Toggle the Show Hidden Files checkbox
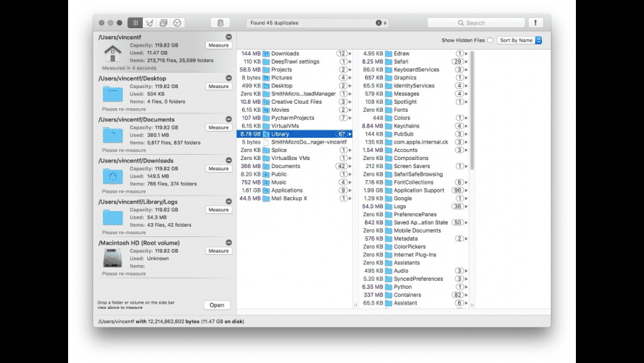 pyautogui.click(x=490, y=40)
